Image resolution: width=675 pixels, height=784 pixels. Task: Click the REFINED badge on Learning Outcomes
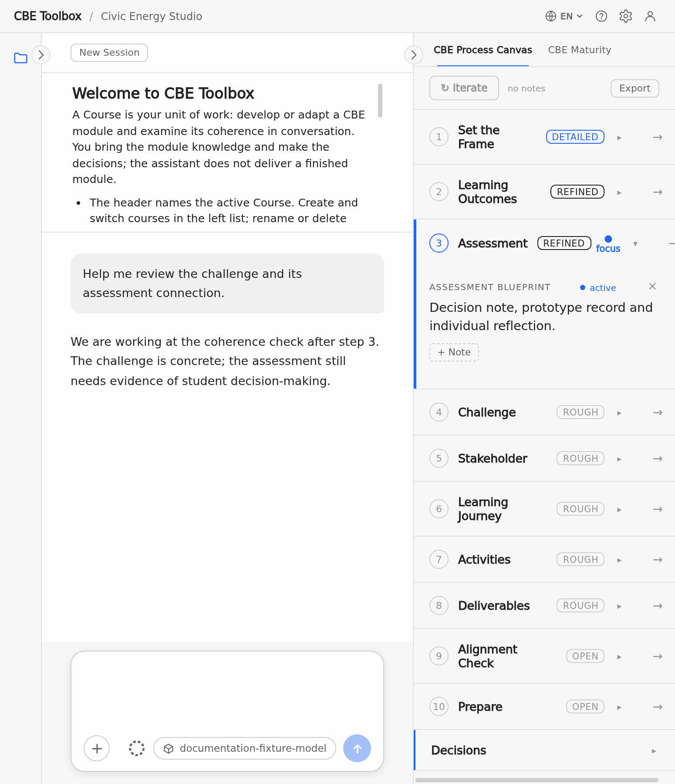(x=577, y=192)
